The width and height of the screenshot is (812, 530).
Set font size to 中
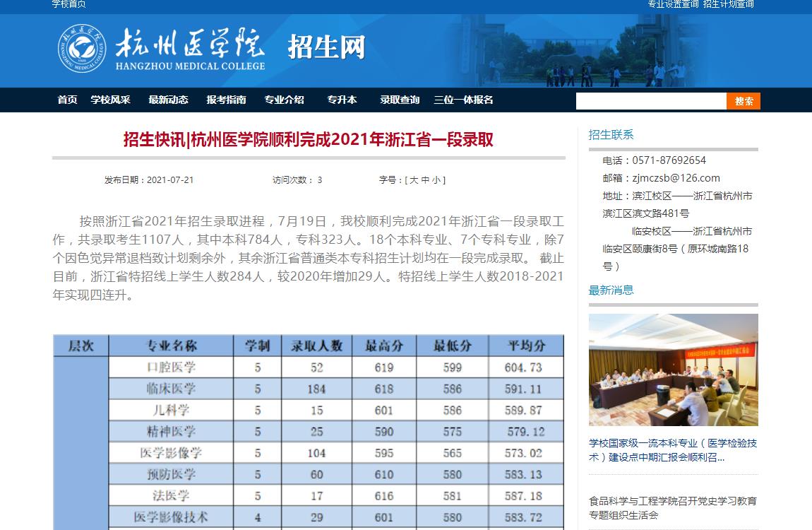[425, 180]
